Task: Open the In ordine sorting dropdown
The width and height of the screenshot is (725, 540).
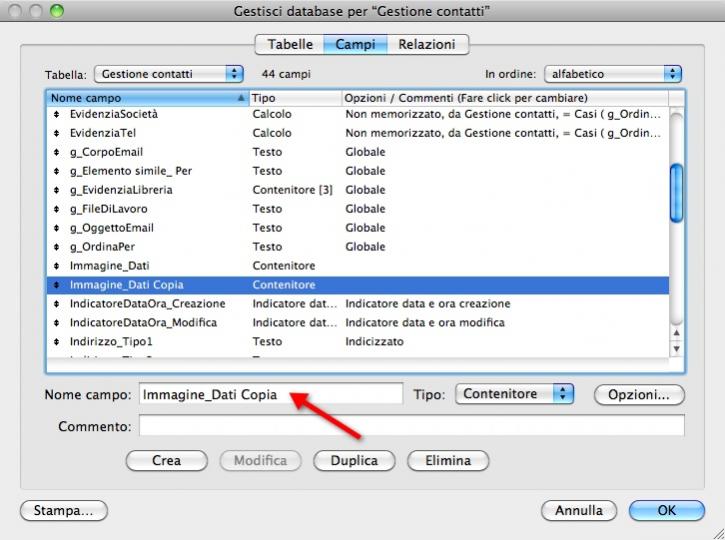Action: 612,74
